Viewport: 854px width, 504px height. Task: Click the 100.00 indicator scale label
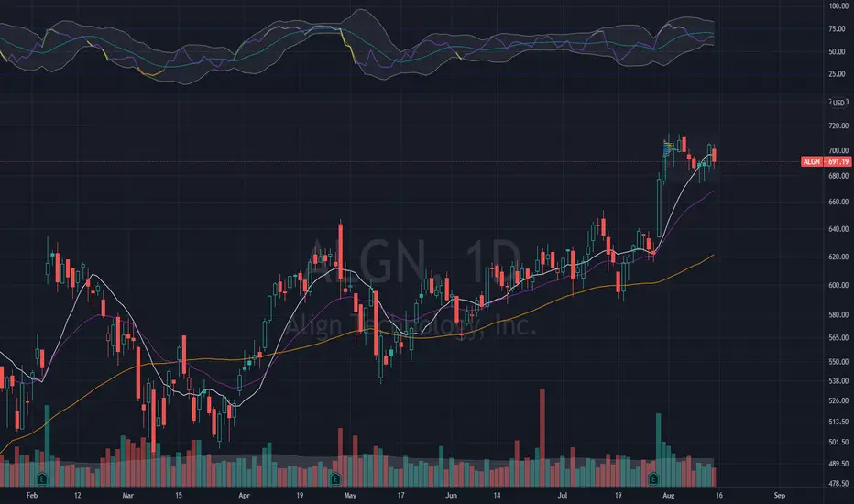(838, 6)
